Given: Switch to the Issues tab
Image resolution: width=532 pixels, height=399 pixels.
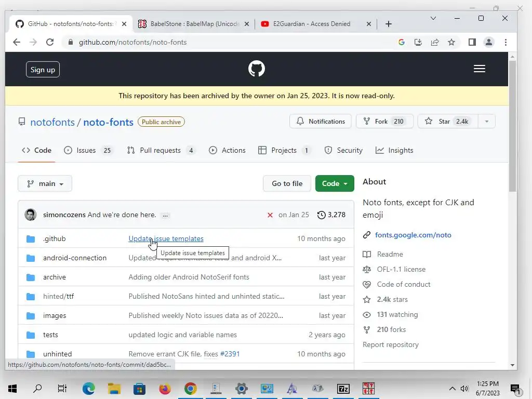Looking at the screenshot, I should coord(88,150).
